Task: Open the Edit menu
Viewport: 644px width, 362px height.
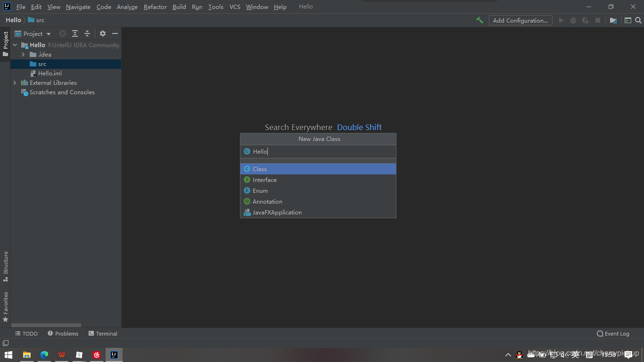Action: [x=36, y=7]
